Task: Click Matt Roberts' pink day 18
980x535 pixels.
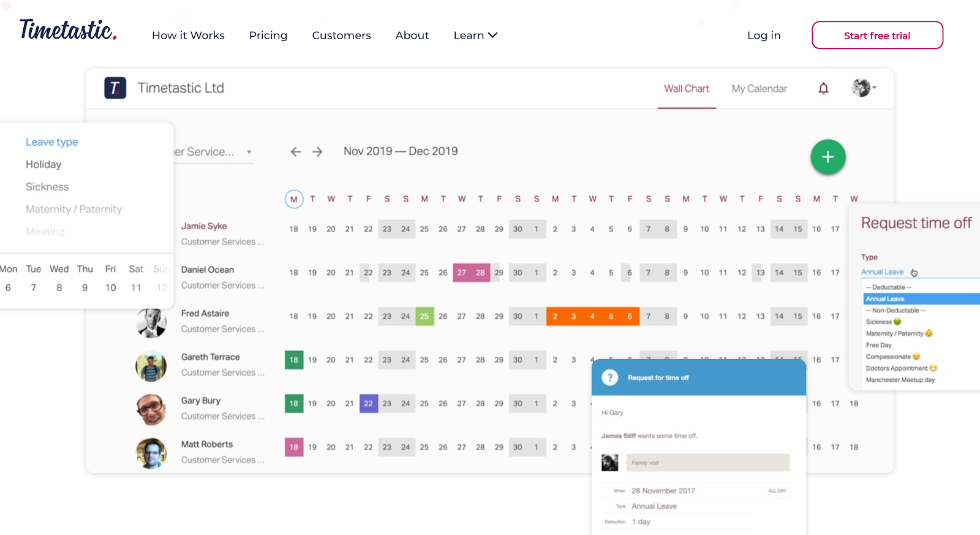Action: [x=294, y=447]
